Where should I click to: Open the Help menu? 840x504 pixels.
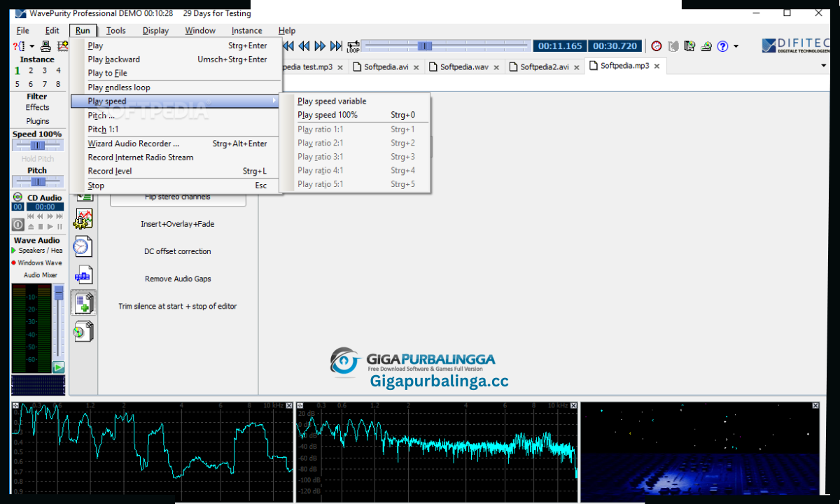[x=286, y=31]
